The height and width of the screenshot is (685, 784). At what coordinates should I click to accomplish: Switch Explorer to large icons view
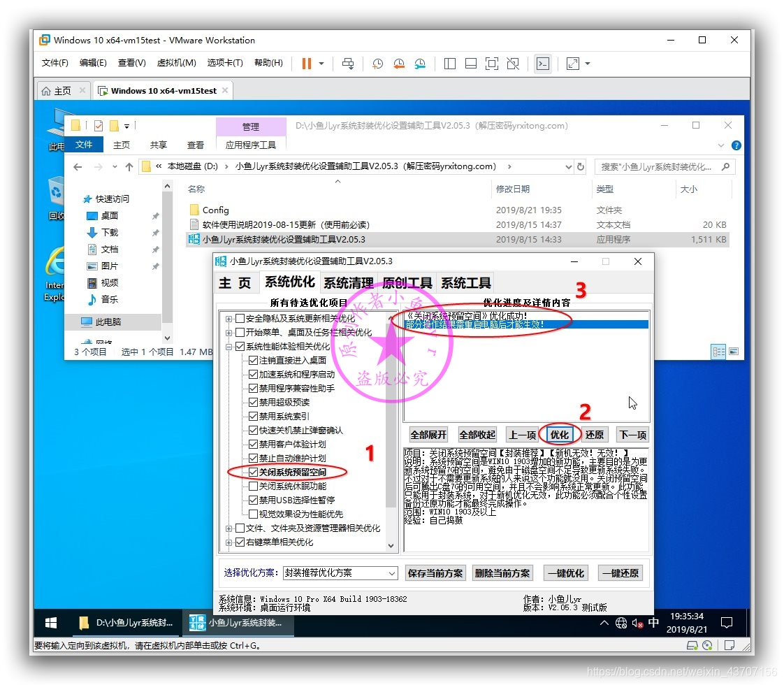coord(734,352)
